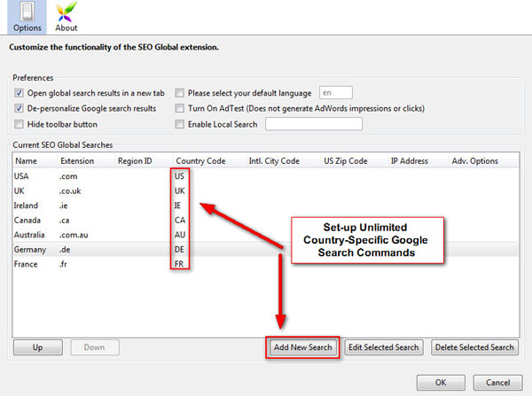
Task: Click the .co.uk extension cell
Action: point(70,191)
